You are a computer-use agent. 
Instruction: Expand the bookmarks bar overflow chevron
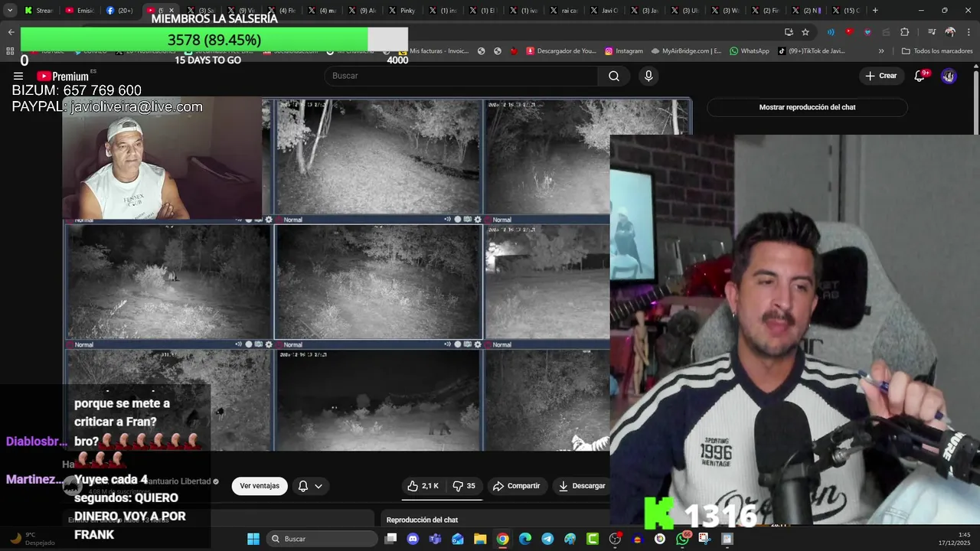pyautogui.click(x=881, y=51)
